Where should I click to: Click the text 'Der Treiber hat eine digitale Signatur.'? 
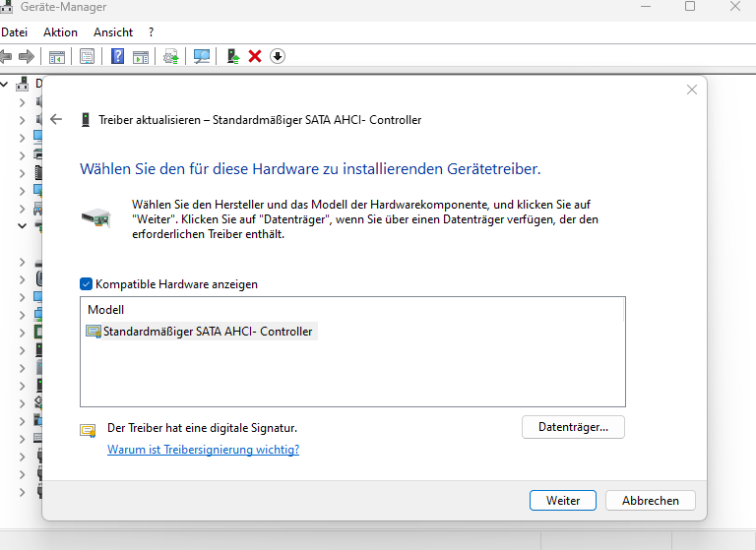202,428
